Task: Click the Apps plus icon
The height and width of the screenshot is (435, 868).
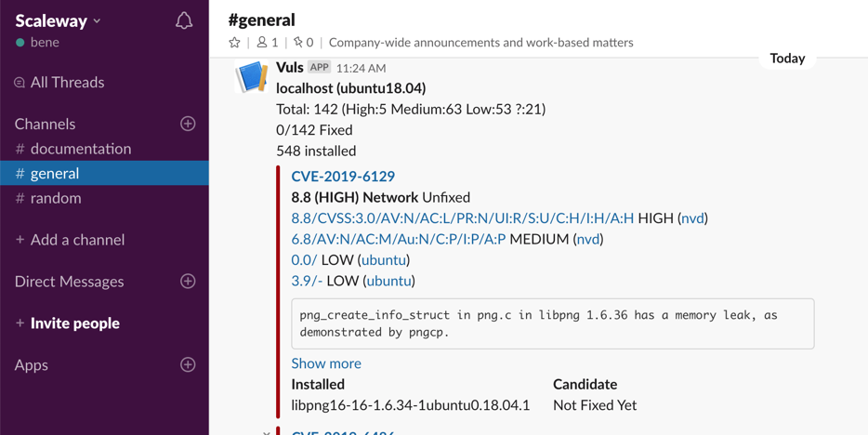Action: (x=188, y=364)
